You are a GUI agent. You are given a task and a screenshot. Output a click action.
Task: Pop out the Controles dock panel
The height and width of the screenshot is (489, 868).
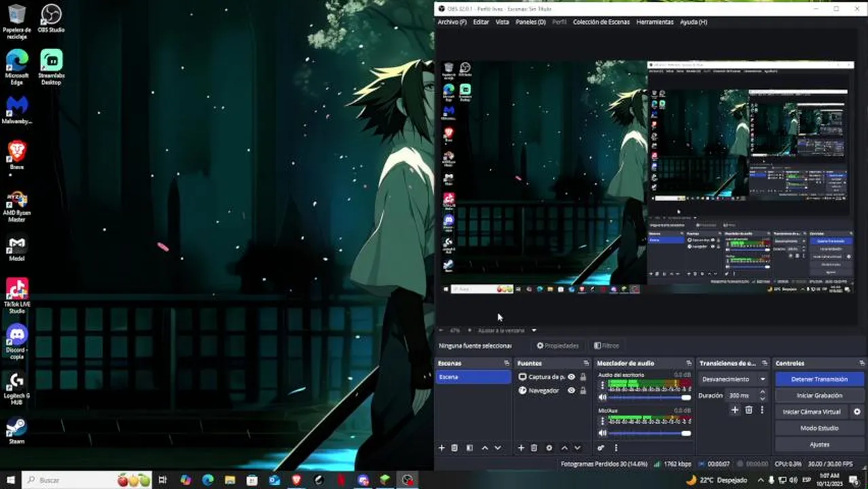pos(861,363)
